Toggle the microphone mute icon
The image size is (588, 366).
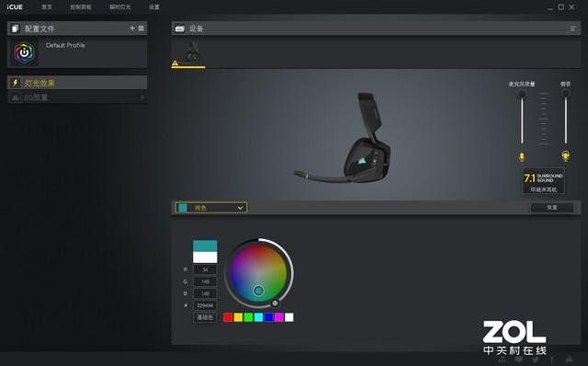click(x=522, y=156)
